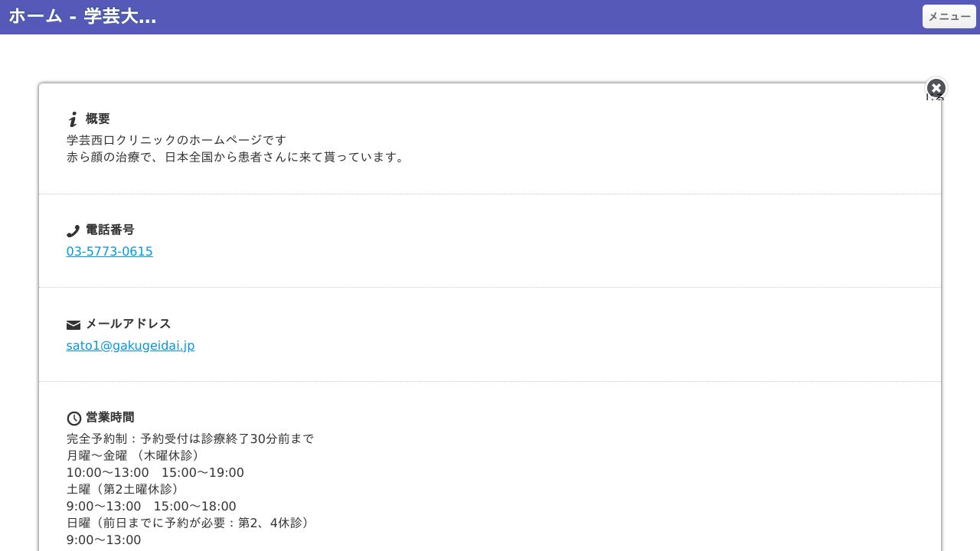Click the clock icon beside 営業時間
This screenshot has height=551, width=980.
point(73,419)
